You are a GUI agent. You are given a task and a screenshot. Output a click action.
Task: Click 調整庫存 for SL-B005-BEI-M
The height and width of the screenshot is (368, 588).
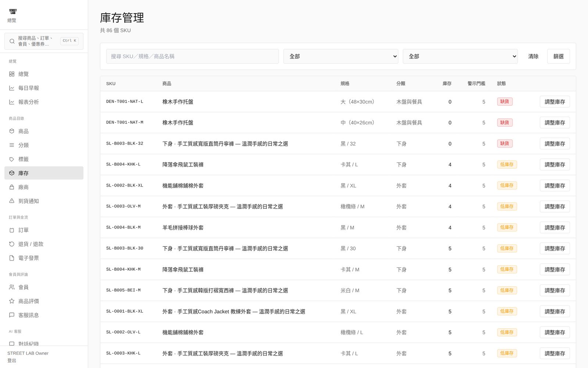click(x=555, y=290)
